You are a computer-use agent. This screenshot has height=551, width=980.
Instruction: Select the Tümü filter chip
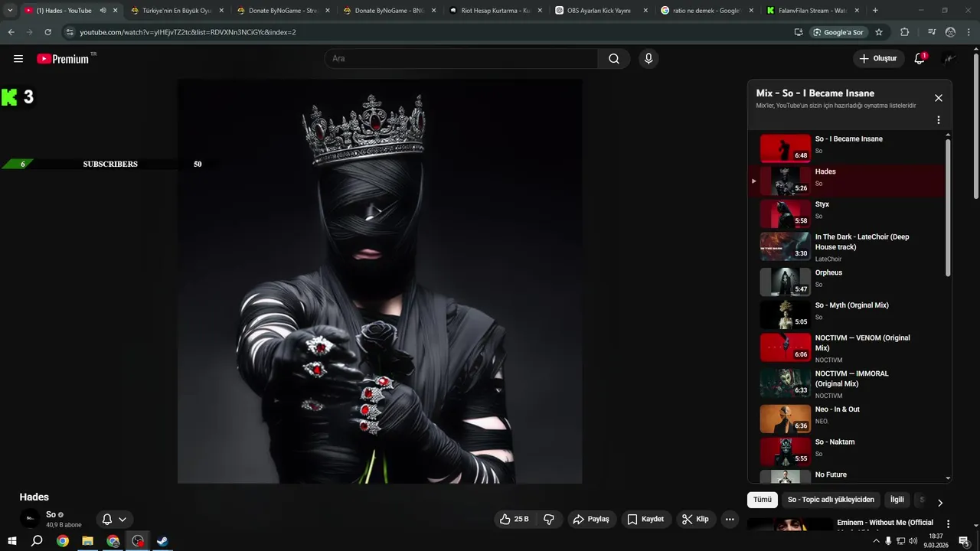point(763,500)
